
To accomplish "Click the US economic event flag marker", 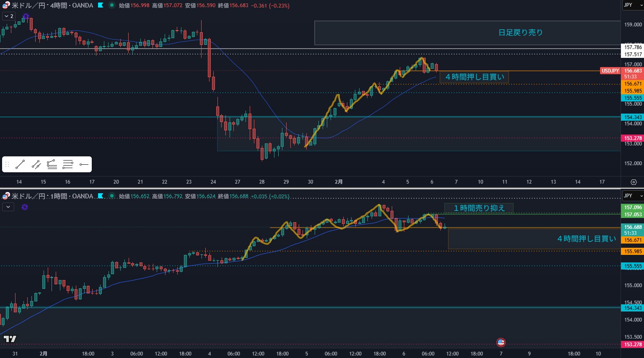I will pos(501,342).
